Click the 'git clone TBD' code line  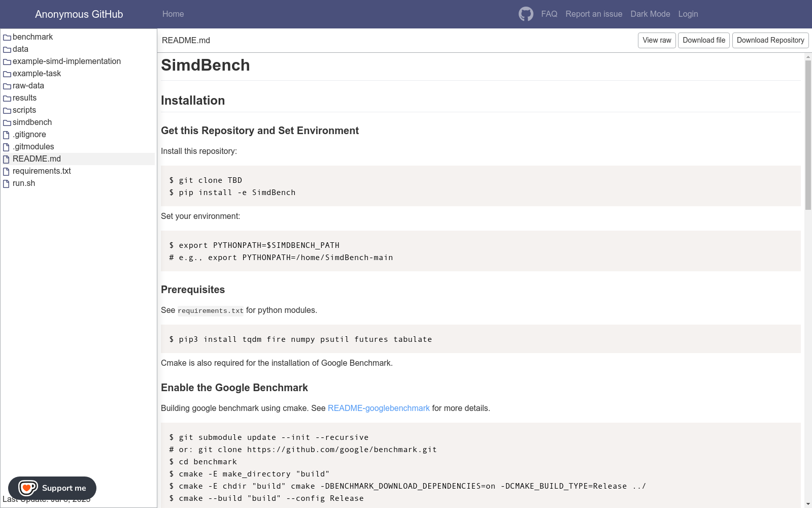point(206,180)
